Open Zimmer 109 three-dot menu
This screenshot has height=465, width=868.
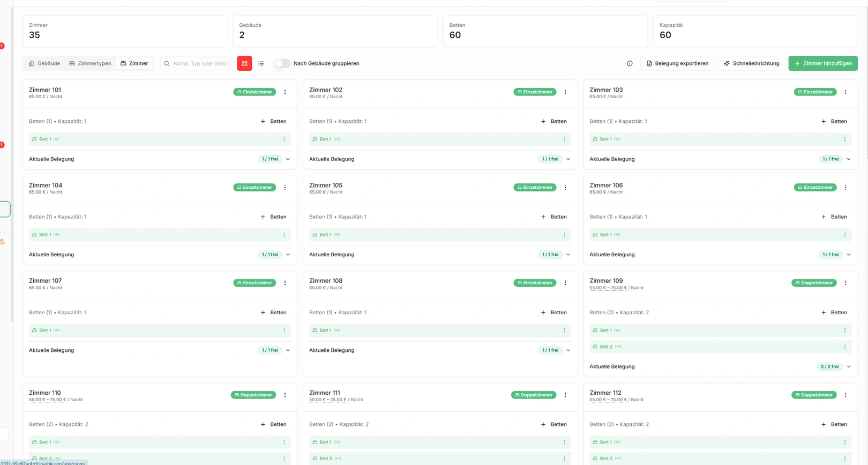point(845,283)
